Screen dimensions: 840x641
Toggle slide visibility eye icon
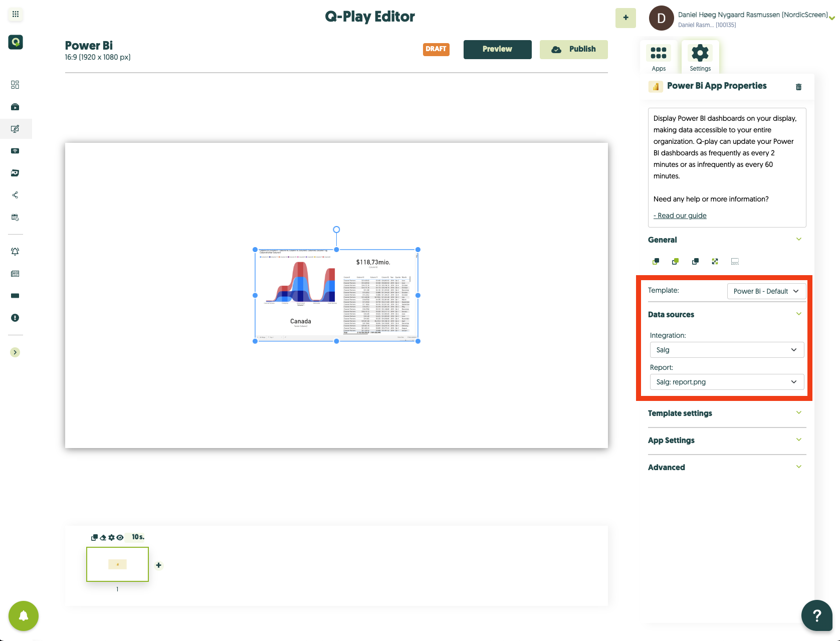pos(120,537)
